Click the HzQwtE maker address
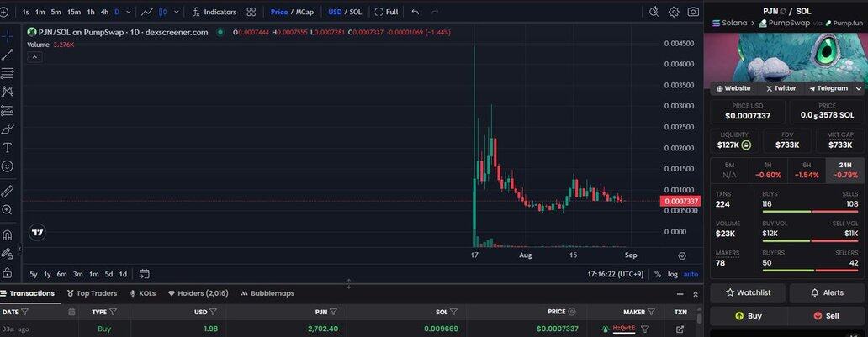This screenshot has width=868, height=337. point(623,329)
